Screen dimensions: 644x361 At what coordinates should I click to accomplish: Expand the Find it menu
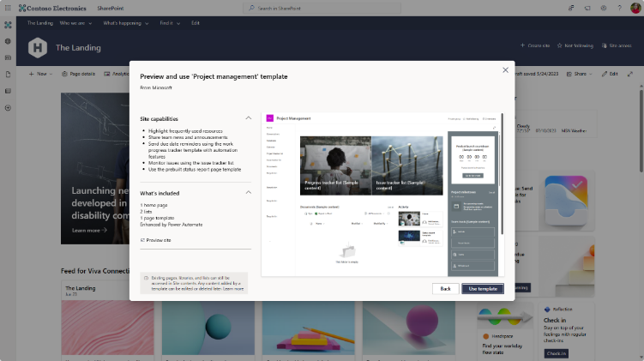pos(170,23)
